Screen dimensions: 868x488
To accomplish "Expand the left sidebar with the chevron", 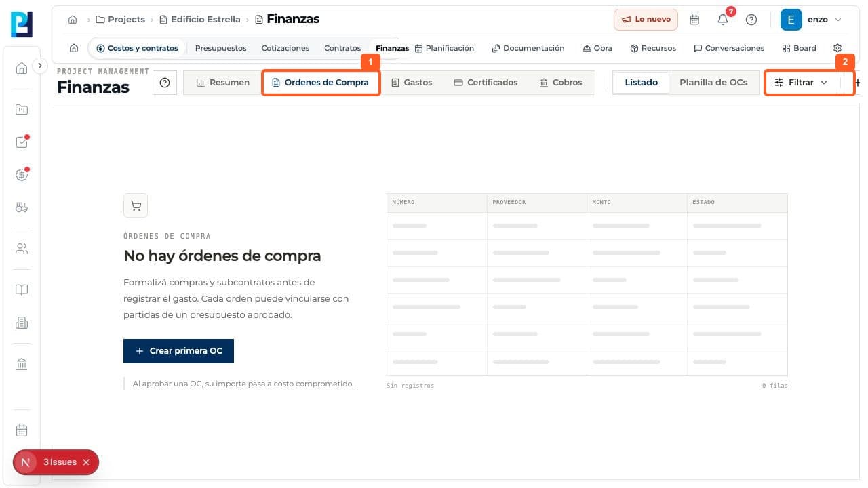I will click(x=40, y=66).
